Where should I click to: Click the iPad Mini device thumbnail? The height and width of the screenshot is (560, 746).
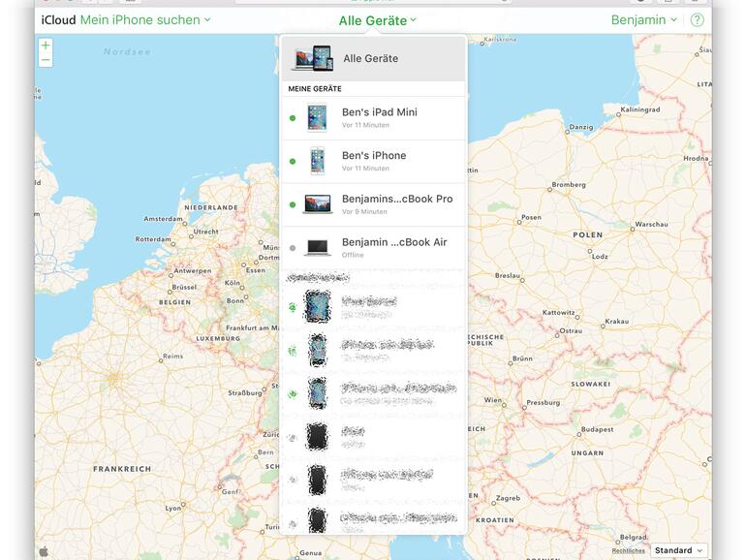pyautogui.click(x=318, y=118)
